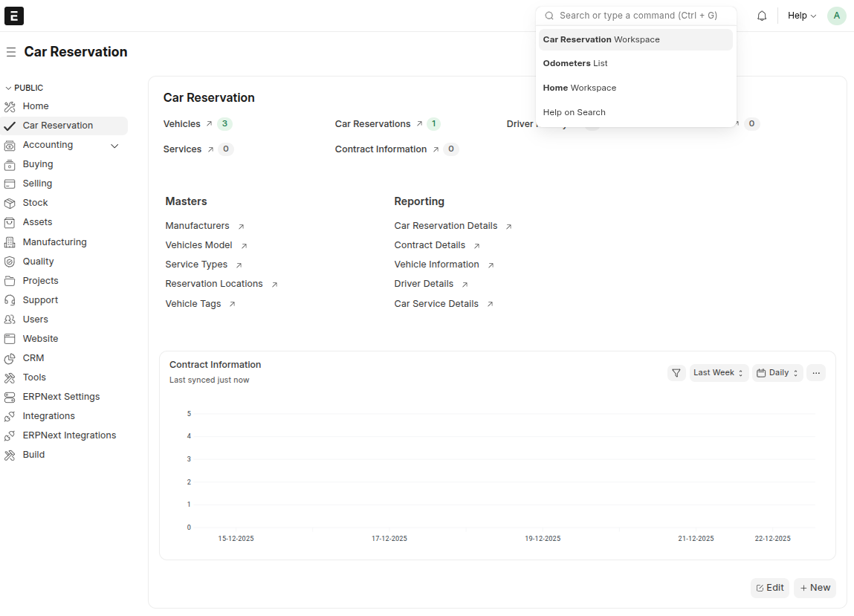The image size is (854, 616).
Task: Open the chart filter funnel icon
Action: click(676, 373)
